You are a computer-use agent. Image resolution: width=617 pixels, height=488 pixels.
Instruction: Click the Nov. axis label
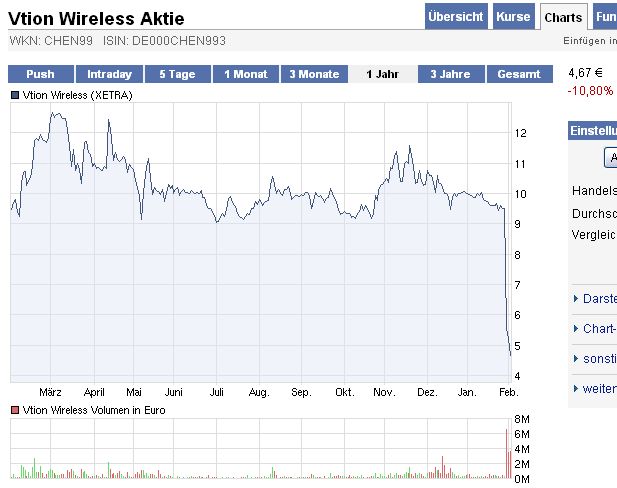pyautogui.click(x=384, y=392)
